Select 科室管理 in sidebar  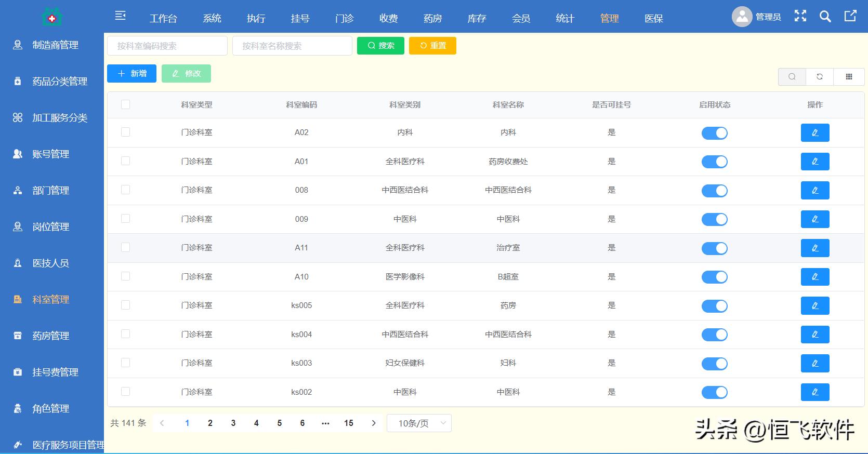click(52, 300)
